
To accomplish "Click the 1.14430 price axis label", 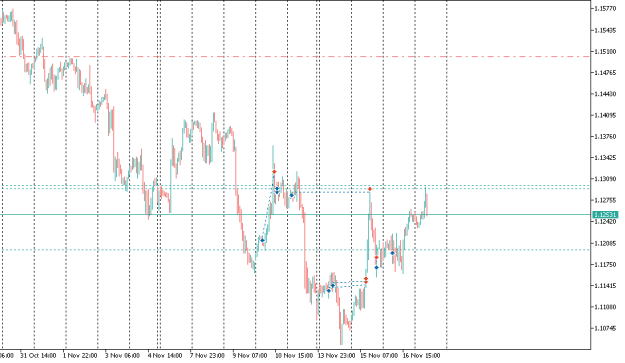I will [x=605, y=94].
